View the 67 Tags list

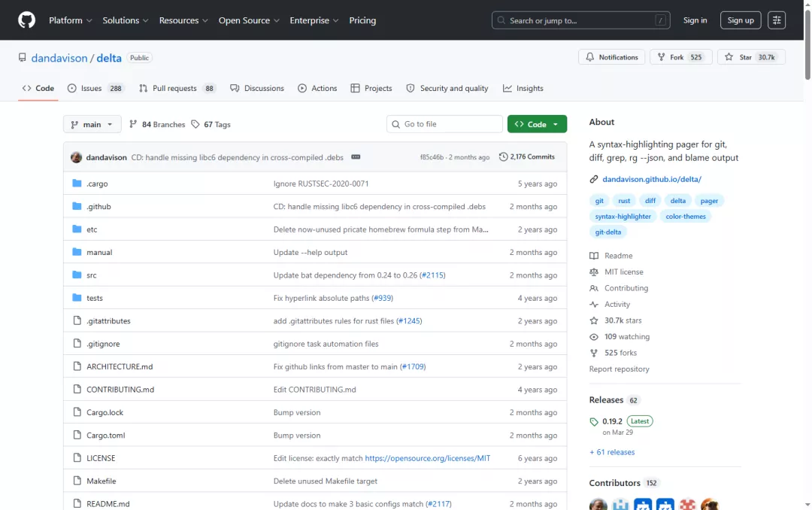point(211,124)
